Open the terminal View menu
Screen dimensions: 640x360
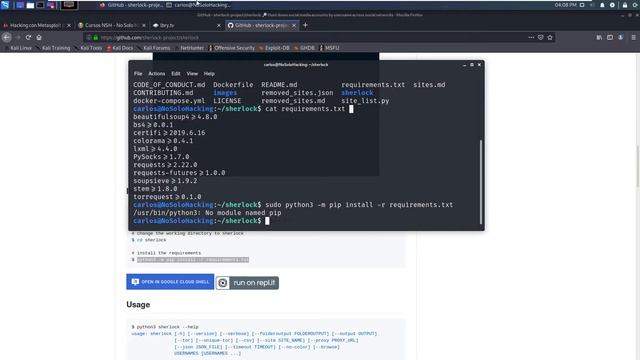pyautogui.click(x=192, y=73)
